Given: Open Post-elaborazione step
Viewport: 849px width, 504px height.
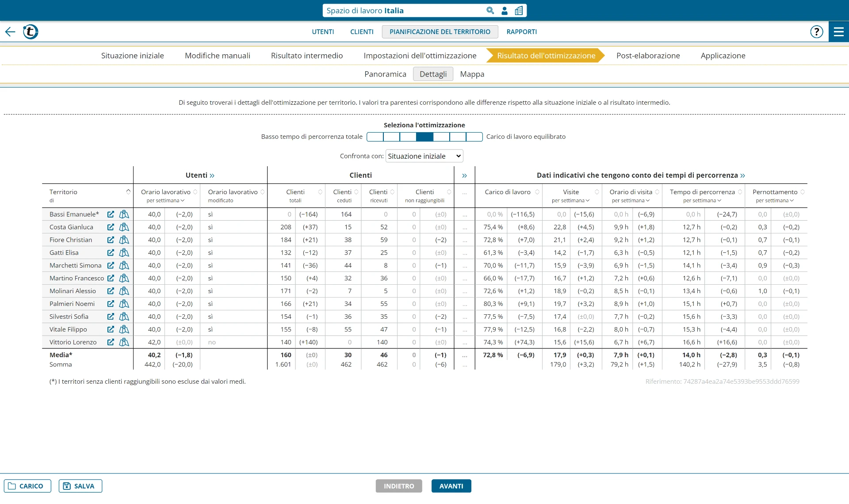Looking at the screenshot, I should tap(648, 56).
